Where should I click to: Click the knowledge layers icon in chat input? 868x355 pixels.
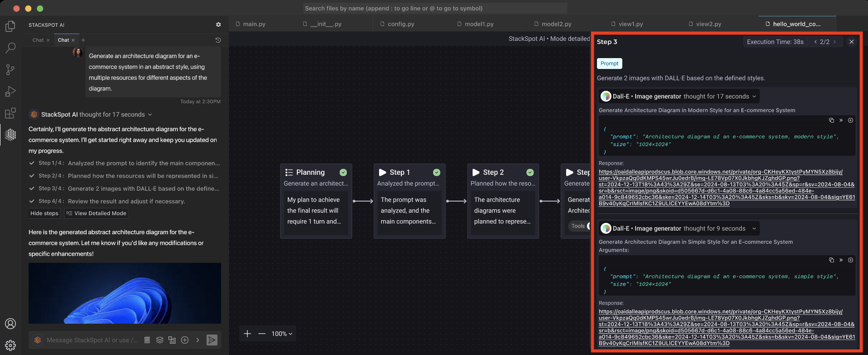[160, 340]
